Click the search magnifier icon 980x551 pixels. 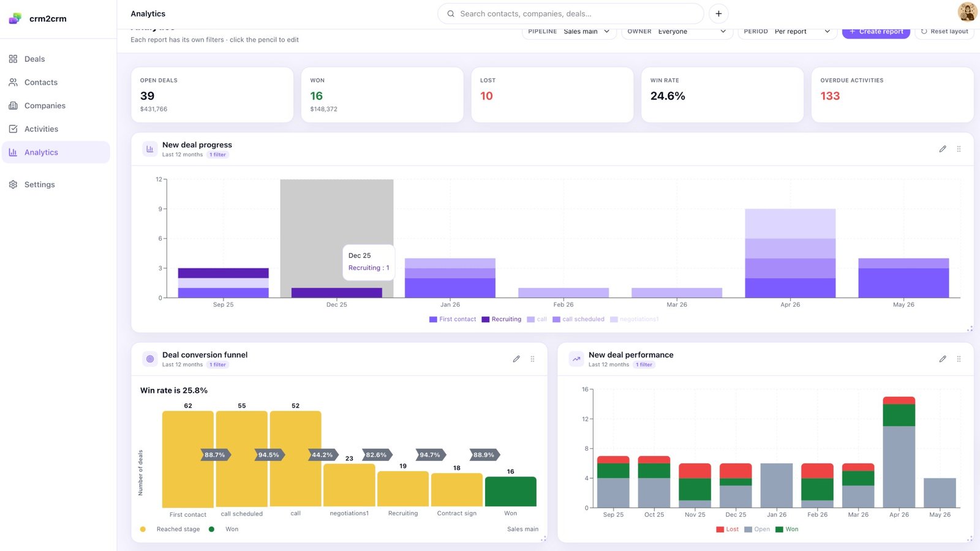pos(451,13)
